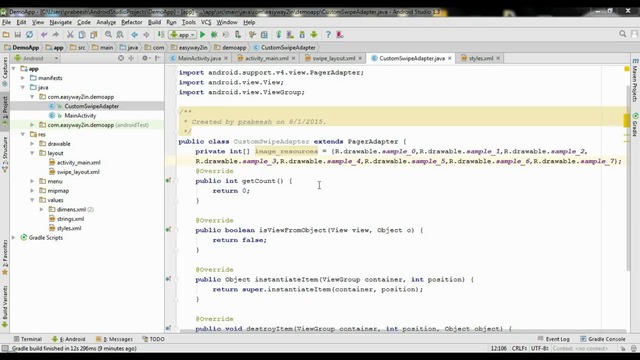The height and width of the screenshot is (360, 640).
Task: Collapse the res folder
Action: 23,134
